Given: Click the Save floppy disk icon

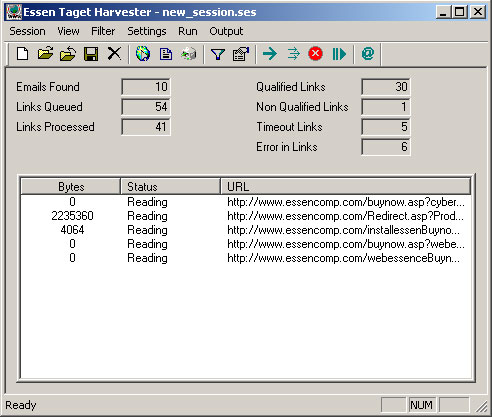Looking at the screenshot, I should click(91, 54).
